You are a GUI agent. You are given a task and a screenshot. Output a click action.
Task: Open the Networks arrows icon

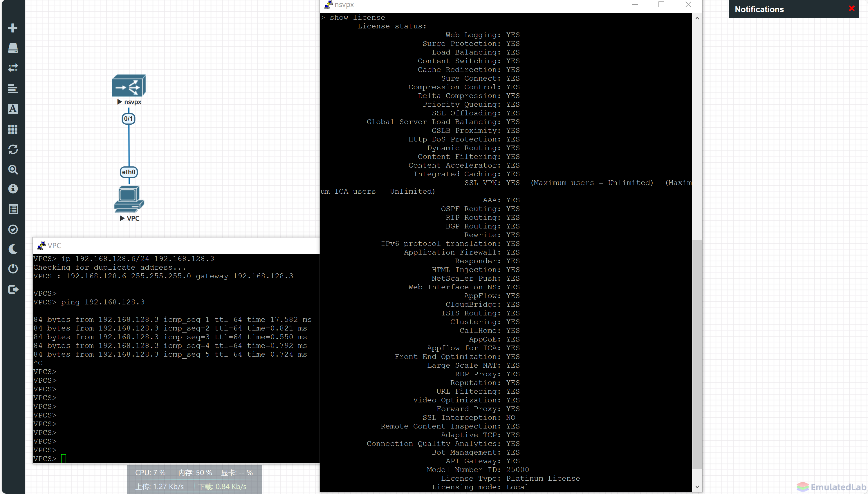(13, 68)
